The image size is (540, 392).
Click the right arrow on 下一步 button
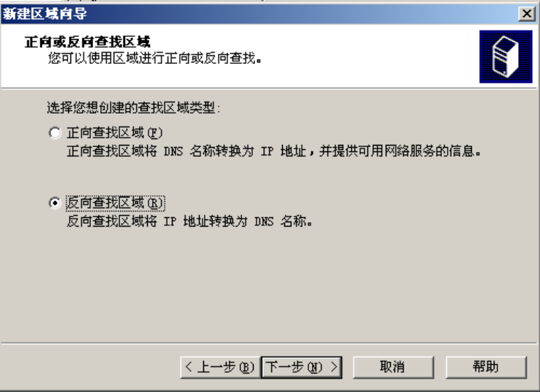coord(333,367)
